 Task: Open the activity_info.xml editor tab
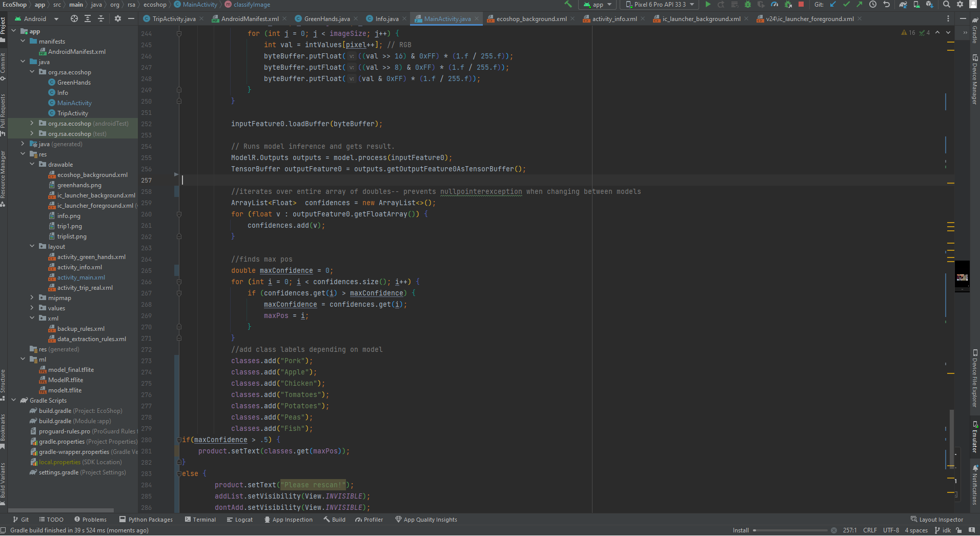pos(614,19)
